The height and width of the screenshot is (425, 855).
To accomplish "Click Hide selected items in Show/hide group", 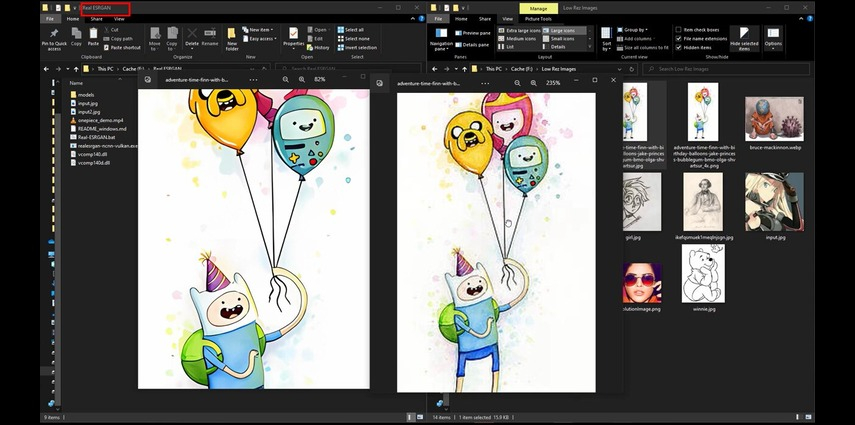I will pyautogui.click(x=744, y=39).
